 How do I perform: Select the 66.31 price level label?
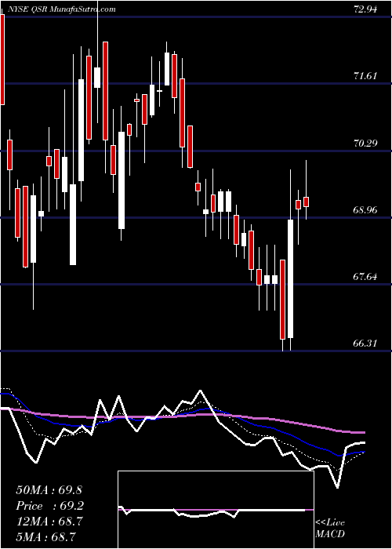tap(366, 344)
